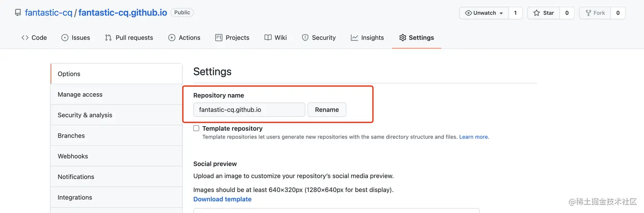
Task: Click the repository book icon beside fantastic-cq
Action: [x=18, y=13]
